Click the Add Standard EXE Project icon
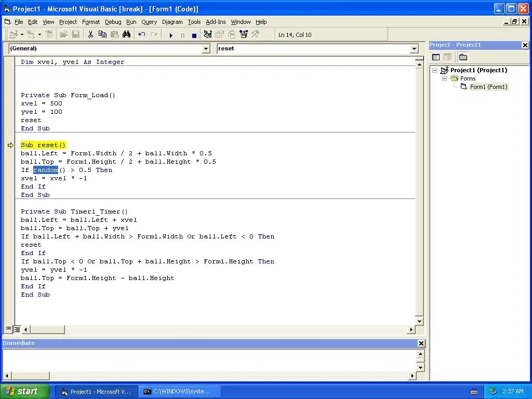 [14, 35]
